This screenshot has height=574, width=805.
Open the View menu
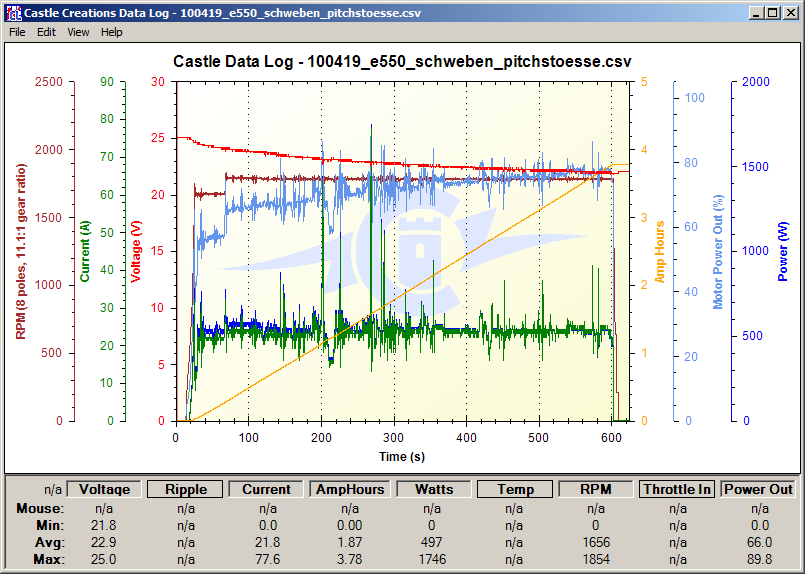click(78, 32)
